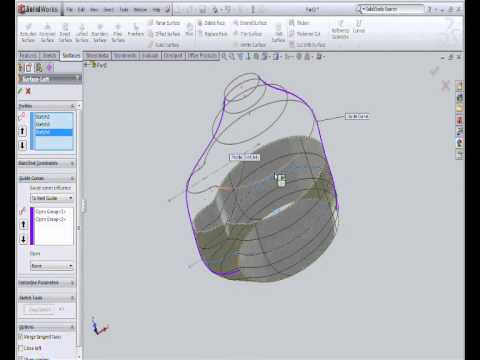This screenshot has height=360, width=480.
Task: Choose Untrim Surface in the ribbon
Action: [249, 45]
